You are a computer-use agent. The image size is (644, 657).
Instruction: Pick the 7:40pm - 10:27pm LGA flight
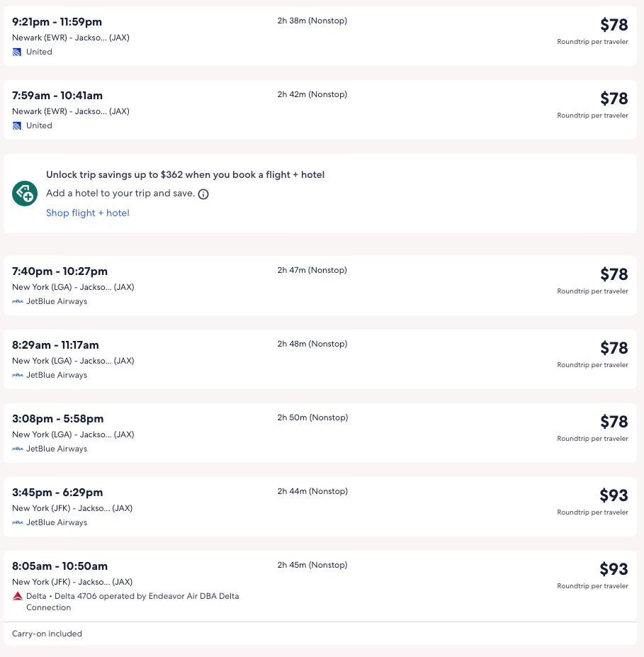[60, 271]
